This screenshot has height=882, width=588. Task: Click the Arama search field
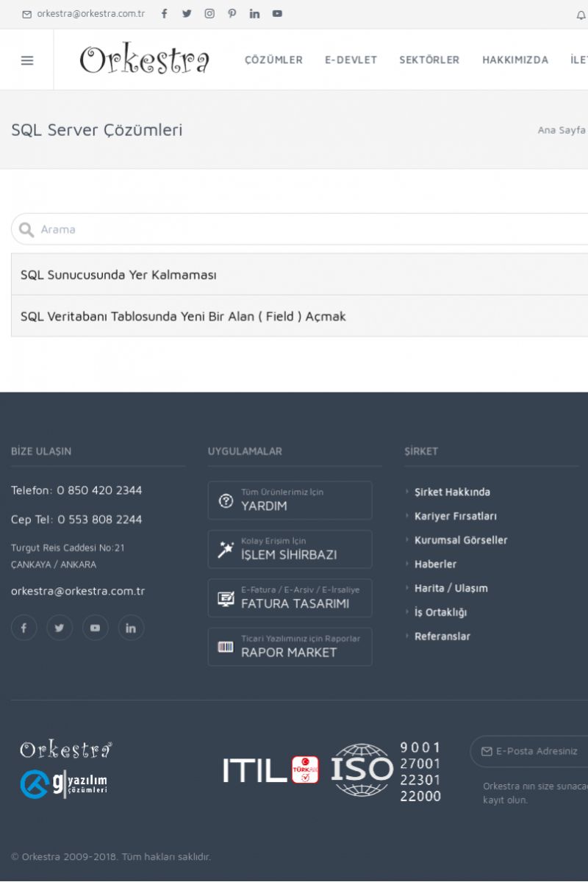[309, 229]
